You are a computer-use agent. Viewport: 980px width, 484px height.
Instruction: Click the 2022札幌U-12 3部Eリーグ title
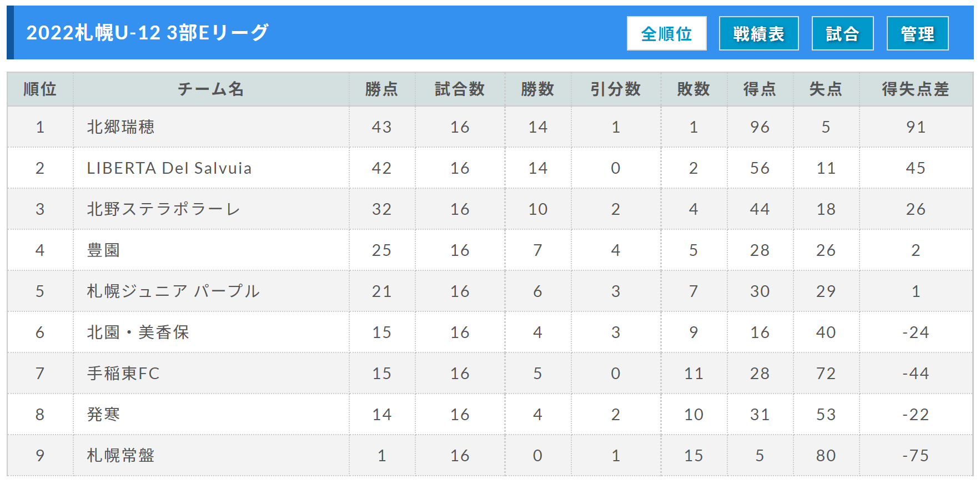[148, 33]
